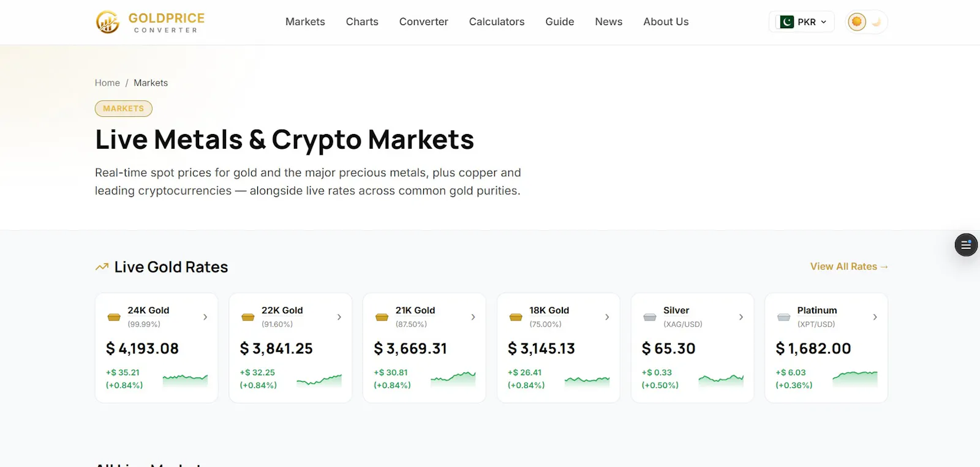
Task: Click the 22K Gold price $ 3,841.25
Action: [276, 349]
